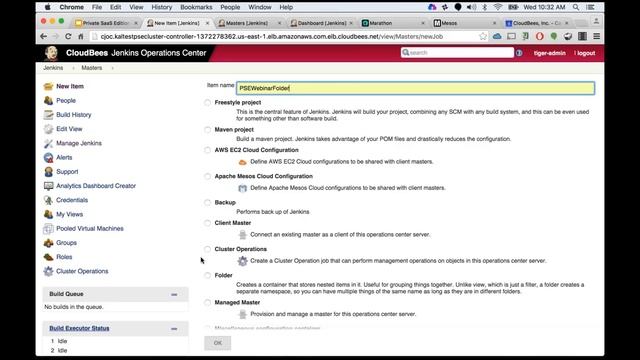Click the Item name input field
This screenshot has width=640, height=360.
pyautogui.click(x=415, y=88)
